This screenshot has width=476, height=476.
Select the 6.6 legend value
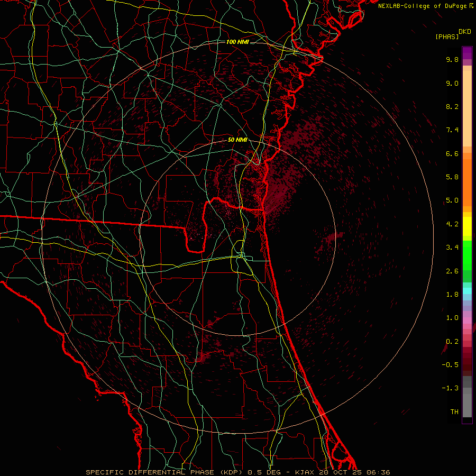click(x=452, y=153)
